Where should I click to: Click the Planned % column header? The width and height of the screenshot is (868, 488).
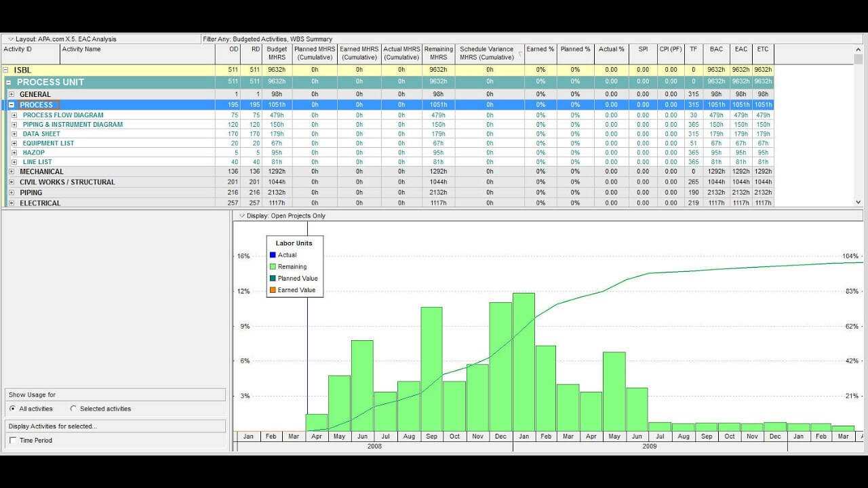click(576, 54)
